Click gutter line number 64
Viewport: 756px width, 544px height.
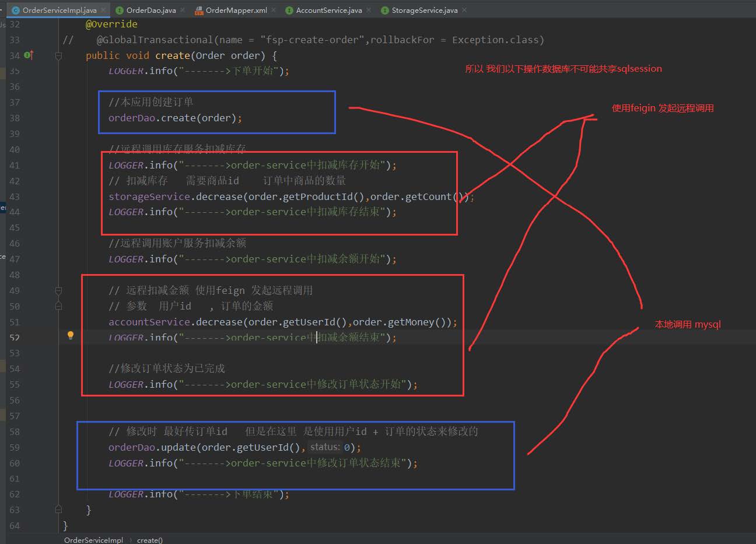pos(14,525)
